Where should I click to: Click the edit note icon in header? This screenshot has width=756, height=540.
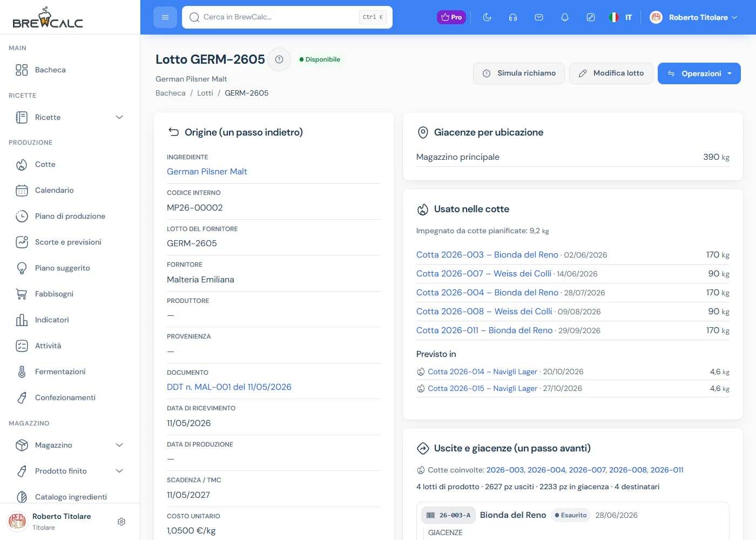[x=591, y=17]
